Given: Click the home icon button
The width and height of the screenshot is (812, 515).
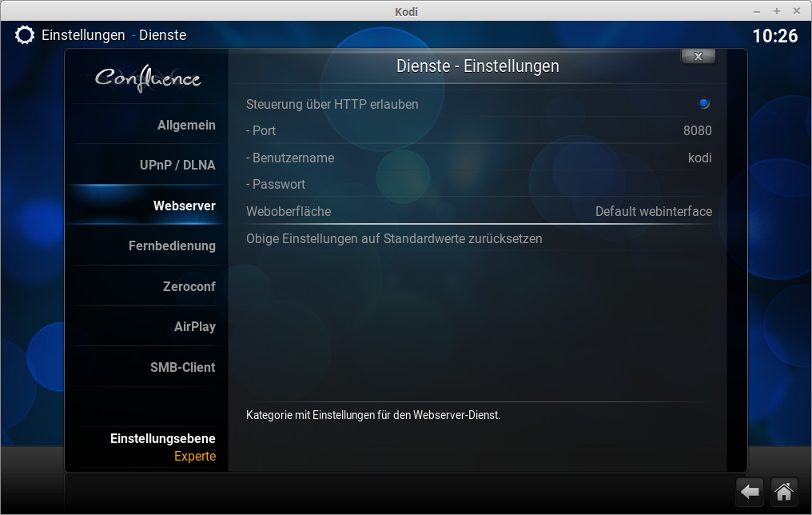Looking at the screenshot, I should click(784, 492).
